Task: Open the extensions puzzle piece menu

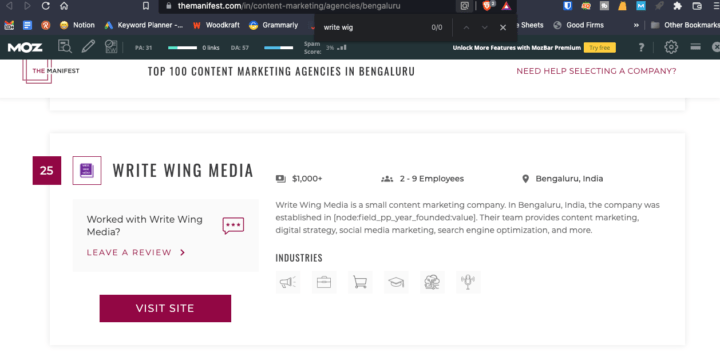Action: 677,6
